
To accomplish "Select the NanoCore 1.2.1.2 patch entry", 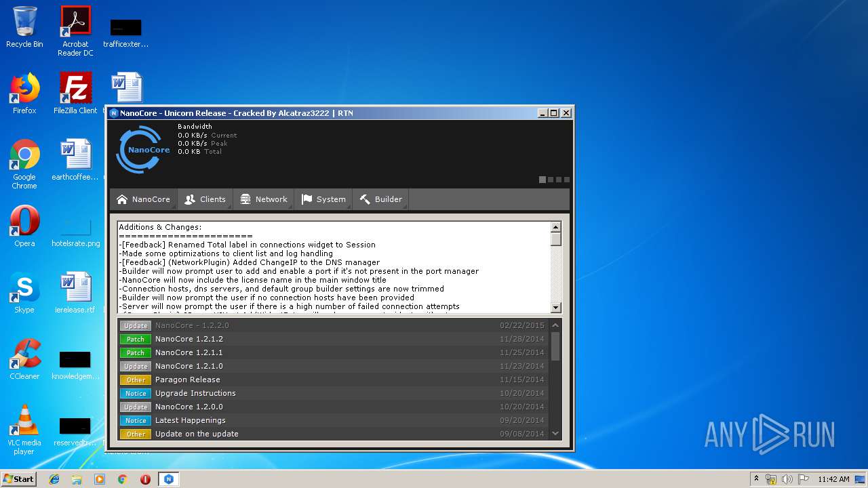I will (x=332, y=339).
